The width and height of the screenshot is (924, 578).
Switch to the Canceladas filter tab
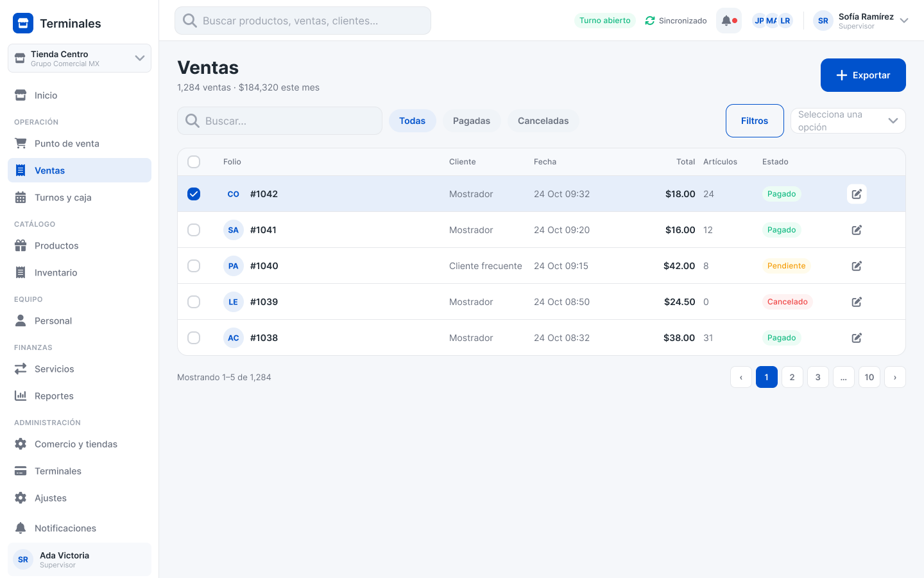click(x=543, y=121)
